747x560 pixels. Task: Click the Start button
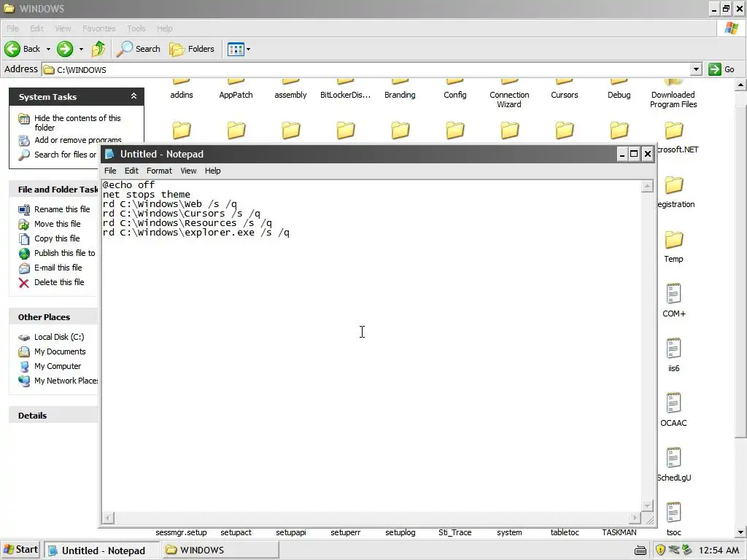click(20, 550)
